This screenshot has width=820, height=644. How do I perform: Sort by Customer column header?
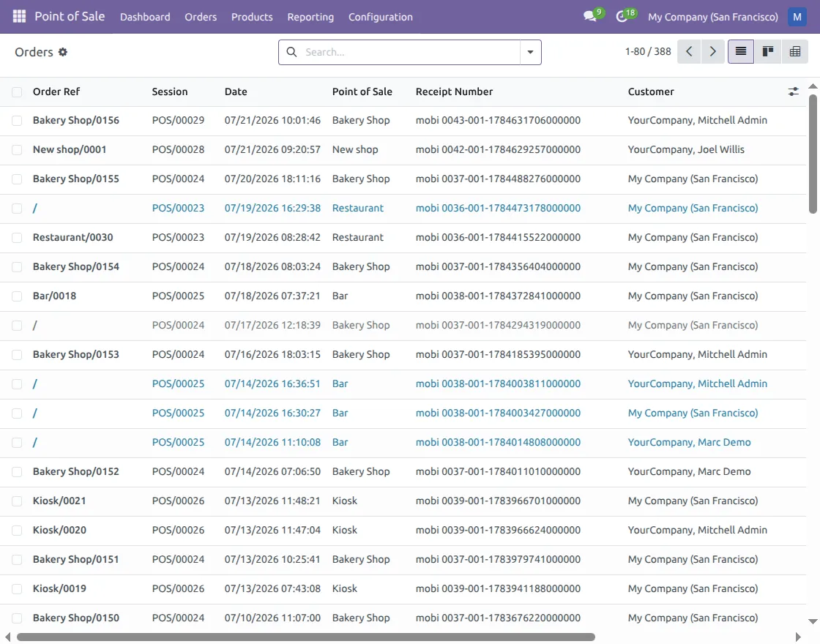tap(651, 91)
